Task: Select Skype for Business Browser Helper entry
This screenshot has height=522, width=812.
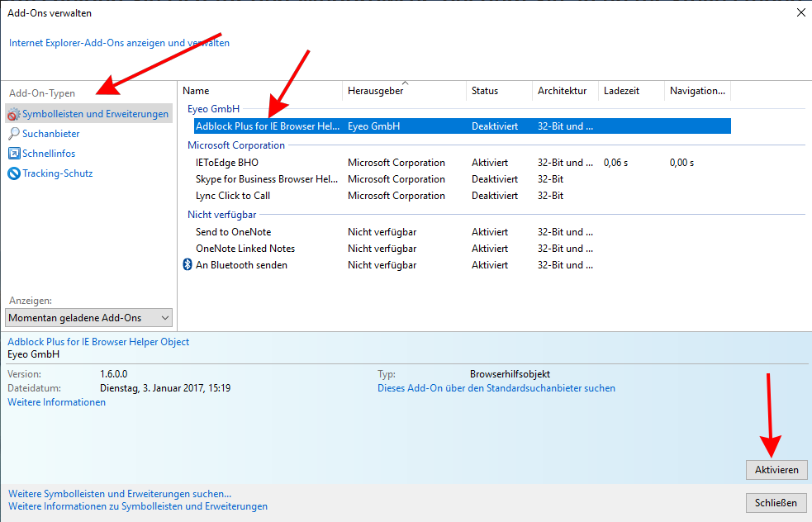Action: click(267, 179)
